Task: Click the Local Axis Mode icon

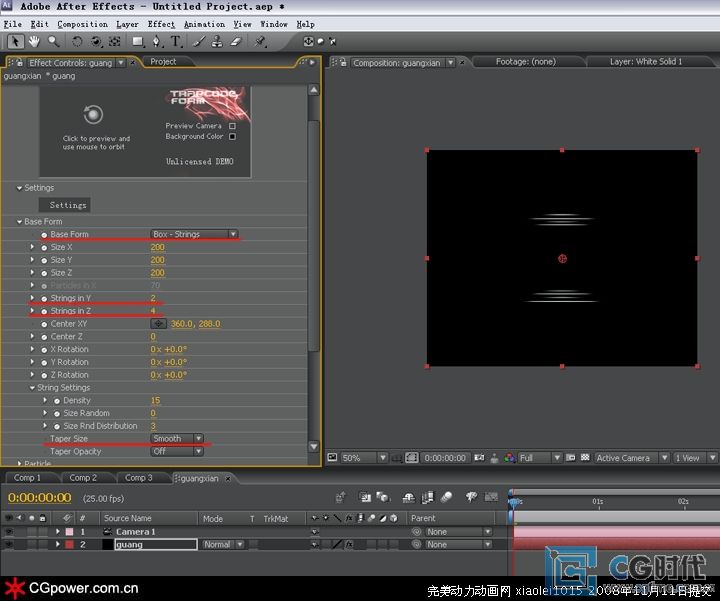Action: [x=308, y=42]
